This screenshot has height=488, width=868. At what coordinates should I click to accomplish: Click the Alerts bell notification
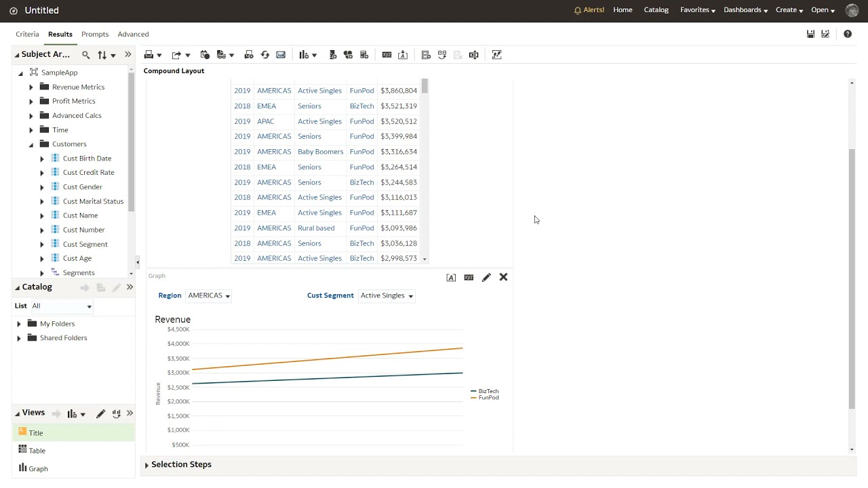click(589, 10)
